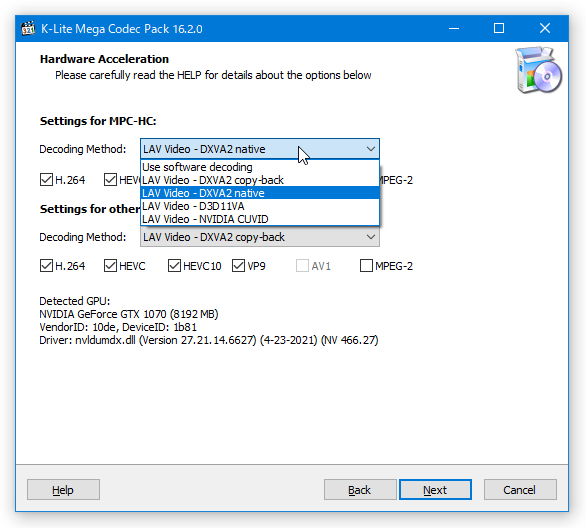This screenshot has height=528, width=586.
Task: Choose LAV Video - NVIDIA CUVID option
Action: coord(260,219)
